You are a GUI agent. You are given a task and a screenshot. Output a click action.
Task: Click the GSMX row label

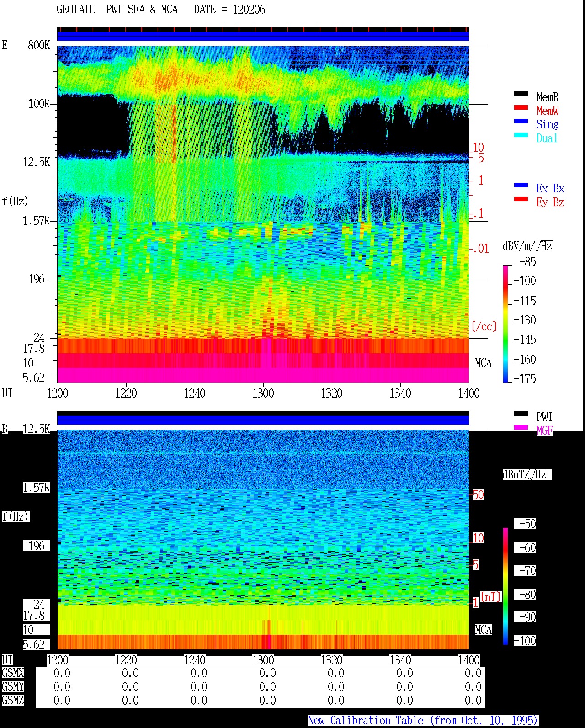pyautogui.click(x=13, y=673)
